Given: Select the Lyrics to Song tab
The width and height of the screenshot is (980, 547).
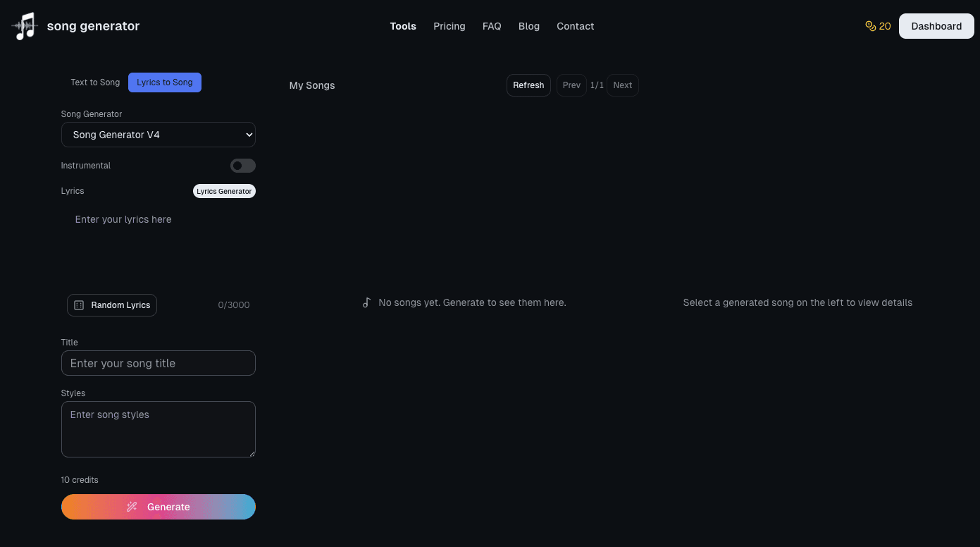Looking at the screenshot, I should (165, 82).
